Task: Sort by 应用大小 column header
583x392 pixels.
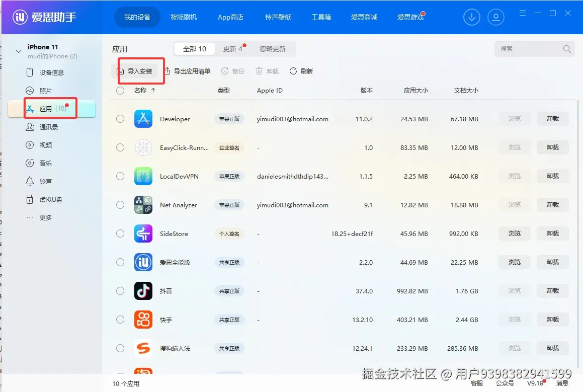Action: (415, 91)
